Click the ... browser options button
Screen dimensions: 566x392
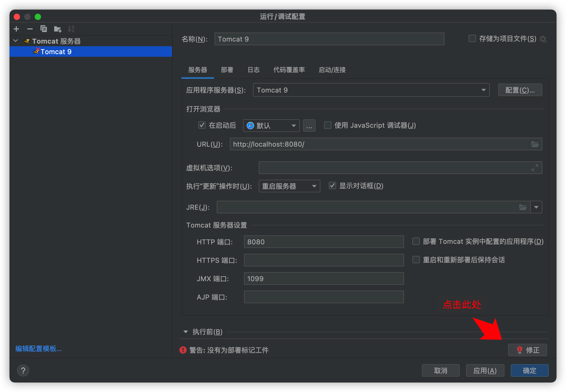click(309, 126)
